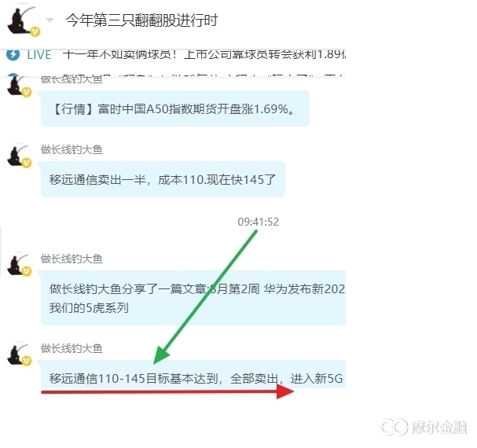Viewport: 477px width, 448px height.
Task: Click the blue lightning LIVE icon
Action: [13, 55]
